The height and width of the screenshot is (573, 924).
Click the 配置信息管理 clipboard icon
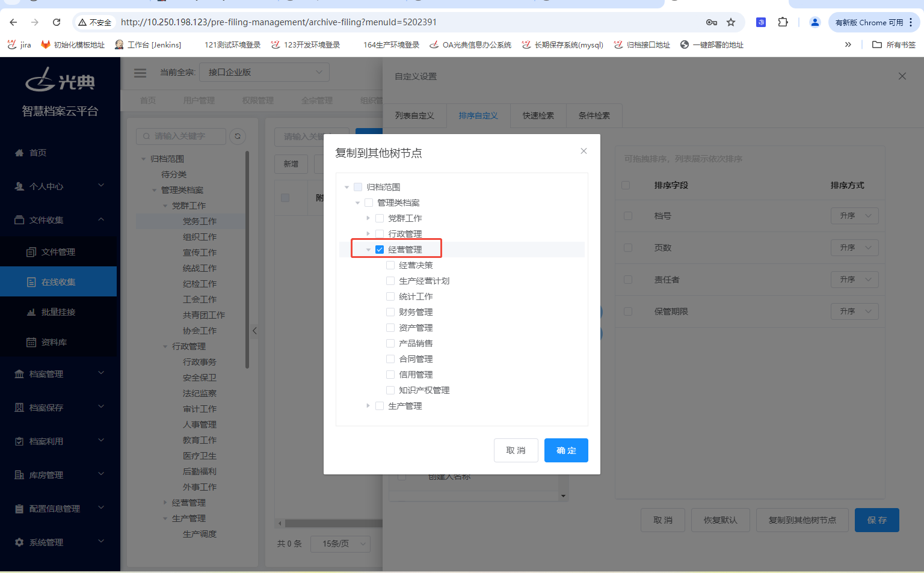(x=19, y=509)
